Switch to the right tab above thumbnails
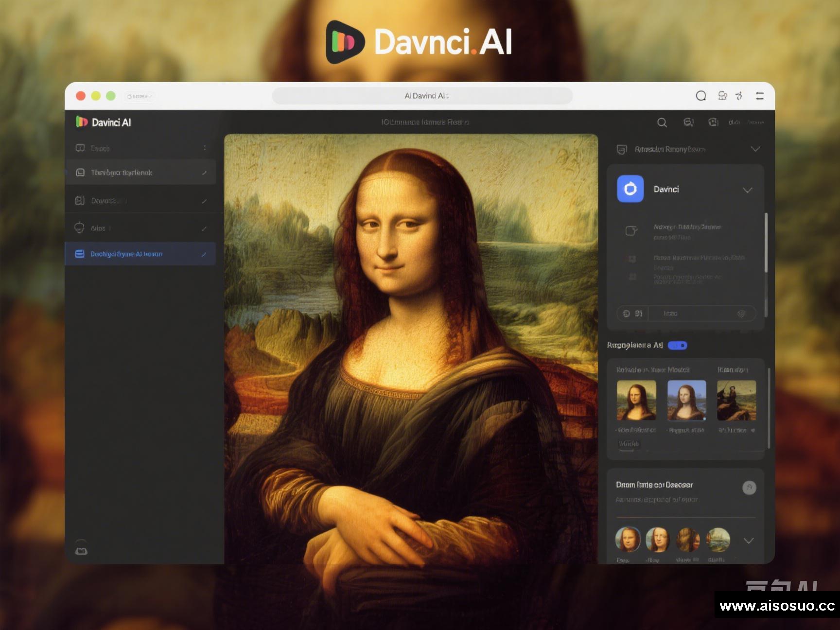The height and width of the screenshot is (630, 840). [733, 370]
